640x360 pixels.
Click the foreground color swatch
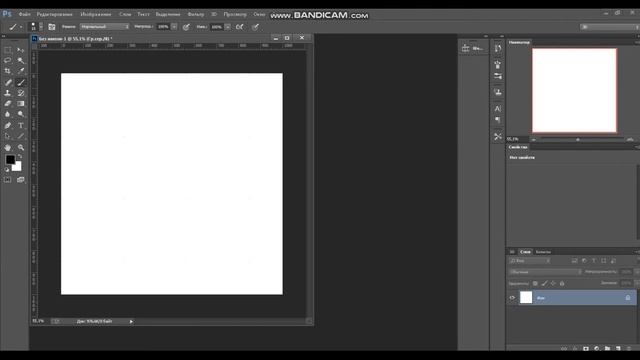(x=10, y=160)
